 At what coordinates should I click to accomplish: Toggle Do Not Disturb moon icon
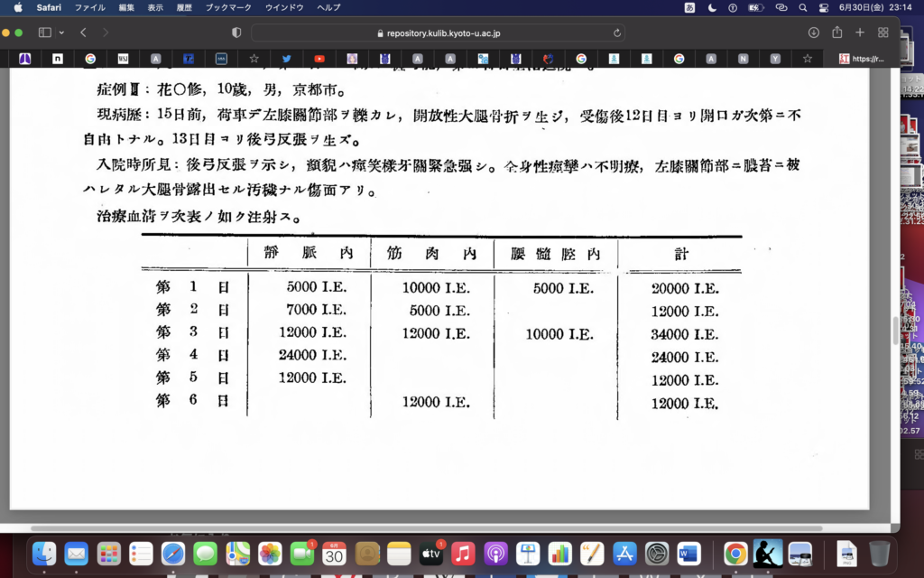[x=712, y=7]
